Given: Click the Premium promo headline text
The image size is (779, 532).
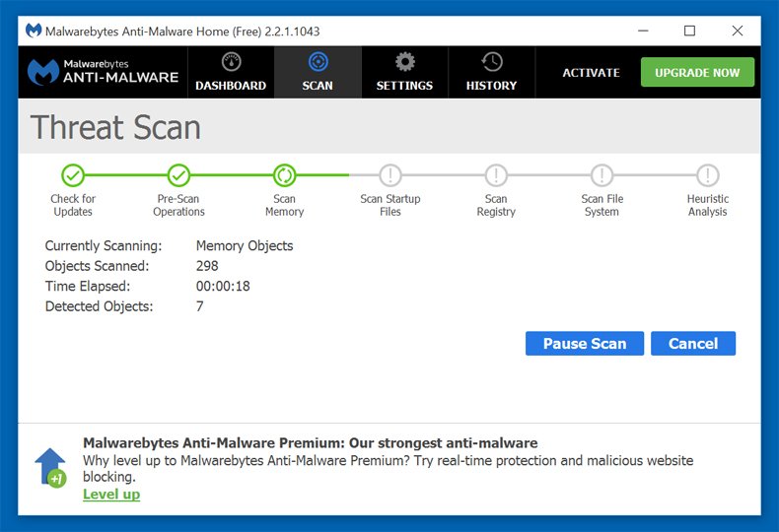Looking at the screenshot, I should click(x=311, y=442).
